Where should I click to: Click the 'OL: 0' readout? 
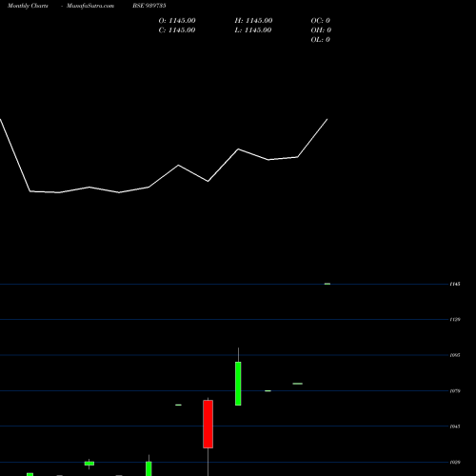321,40
